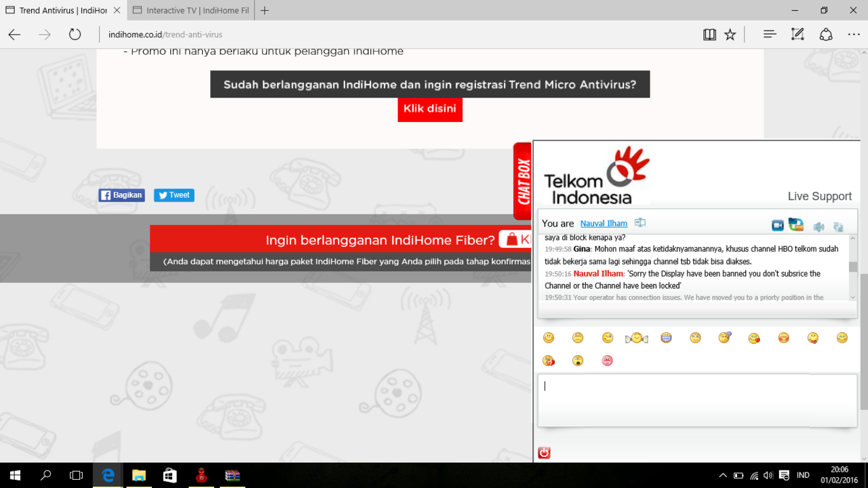This screenshot has width=868, height=488.
Task: Click the Telkom Indonesia logo
Action: click(597, 176)
